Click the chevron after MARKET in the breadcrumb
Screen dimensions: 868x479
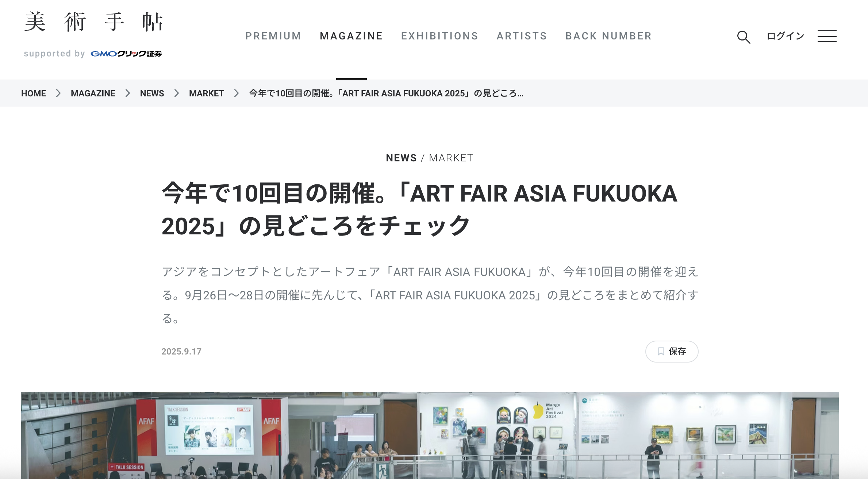pyautogui.click(x=237, y=93)
